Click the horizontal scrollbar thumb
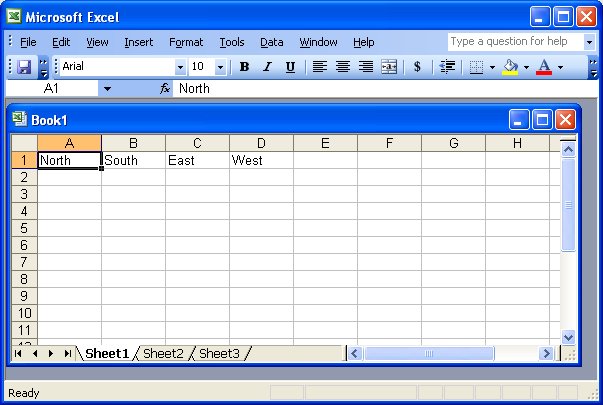 tap(429, 353)
